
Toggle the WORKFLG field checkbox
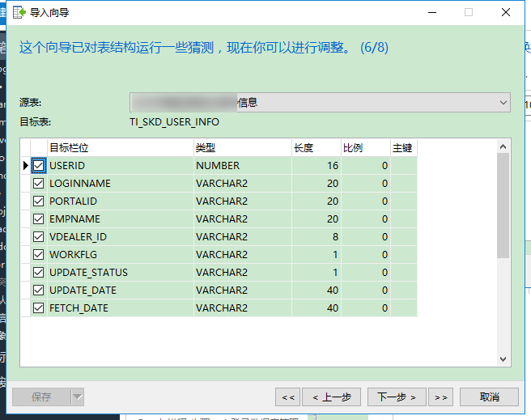point(38,254)
